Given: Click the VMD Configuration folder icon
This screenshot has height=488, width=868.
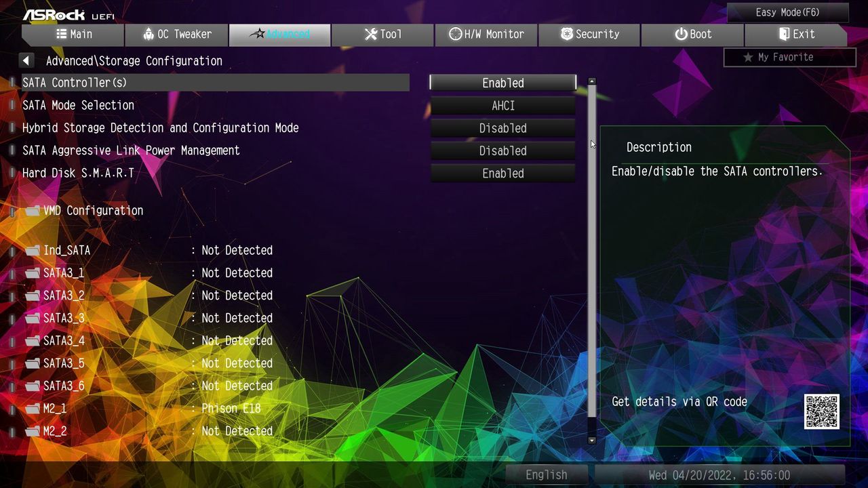Looking at the screenshot, I should pyautogui.click(x=33, y=211).
